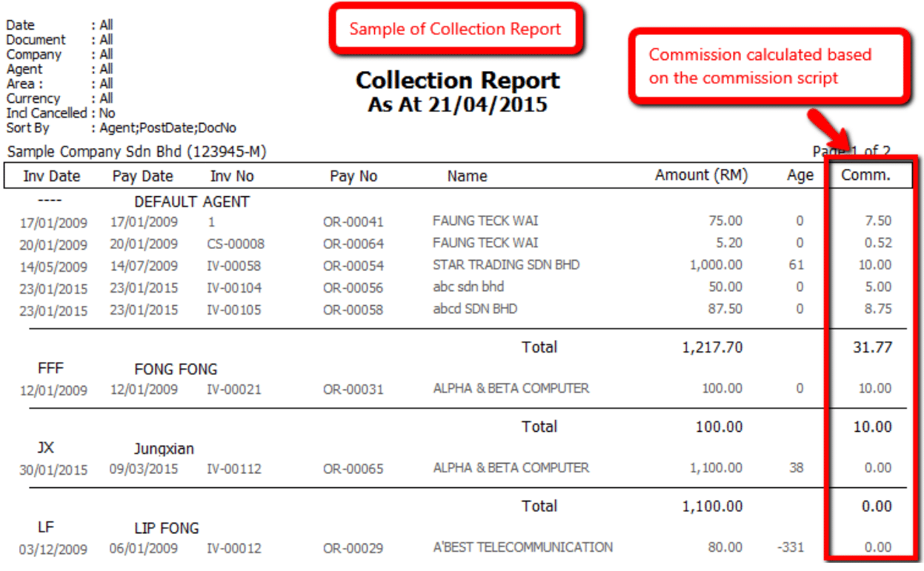The height and width of the screenshot is (571, 924).
Task: Select the LIP FONG agent group heading
Action: coord(167,528)
